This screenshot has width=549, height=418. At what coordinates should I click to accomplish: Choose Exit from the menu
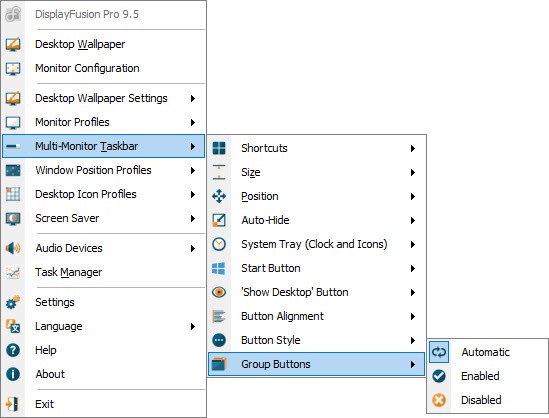pyautogui.click(x=104, y=404)
